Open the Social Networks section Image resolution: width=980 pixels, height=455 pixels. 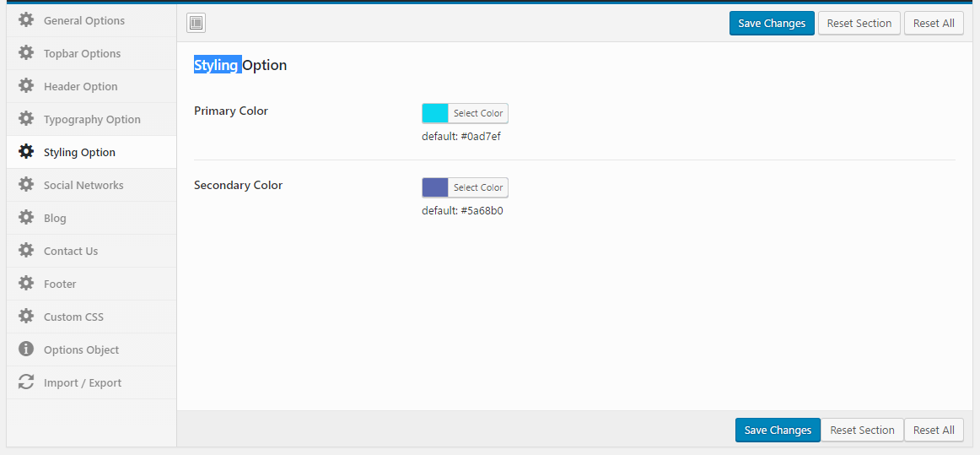tap(83, 185)
